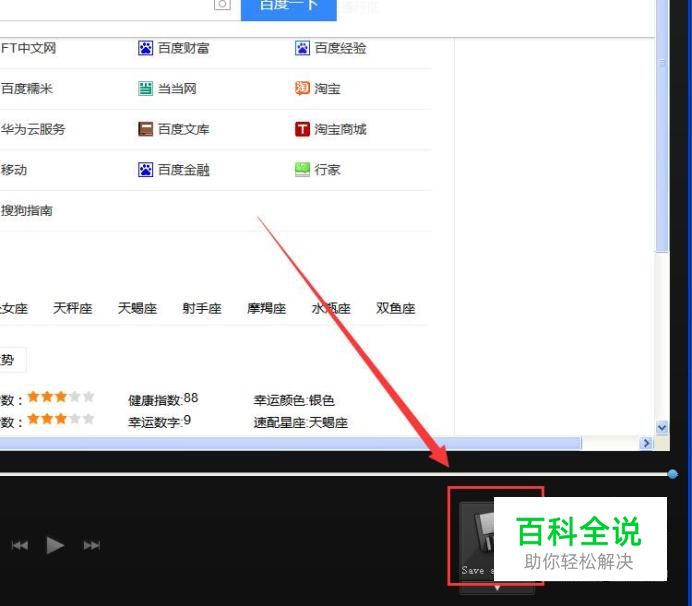Select the 双鱼座 zodiac tab
The height and width of the screenshot is (606, 692).
395,308
